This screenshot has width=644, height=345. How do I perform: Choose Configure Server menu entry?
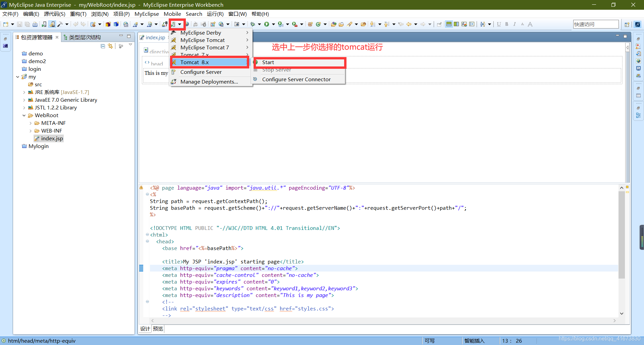210,72
